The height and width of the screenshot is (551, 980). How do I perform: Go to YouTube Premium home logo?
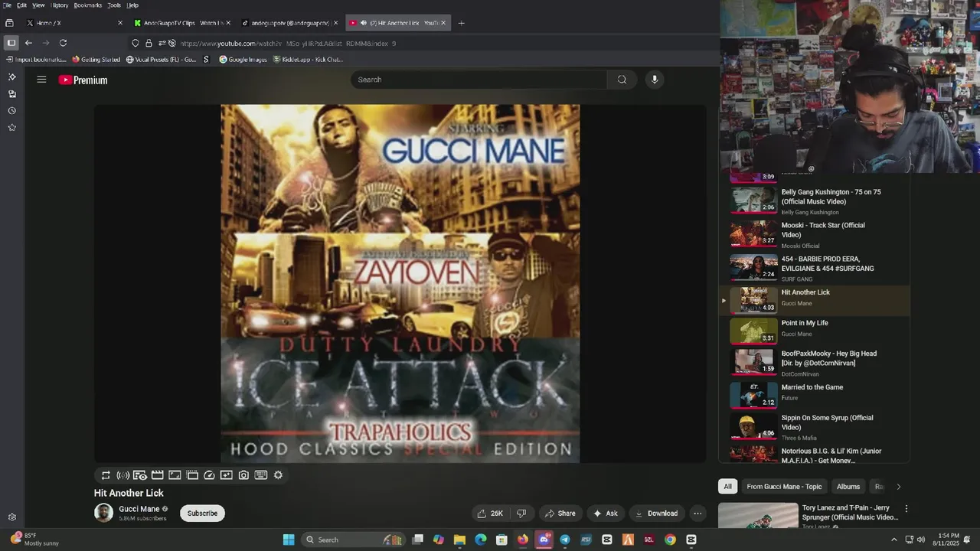(x=83, y=80)
